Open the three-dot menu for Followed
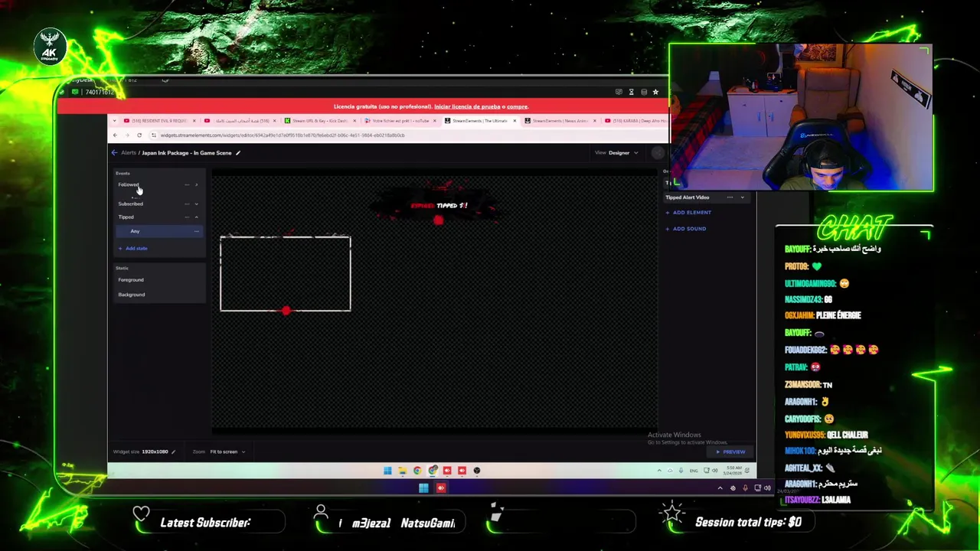 click(x=187, y=184)
